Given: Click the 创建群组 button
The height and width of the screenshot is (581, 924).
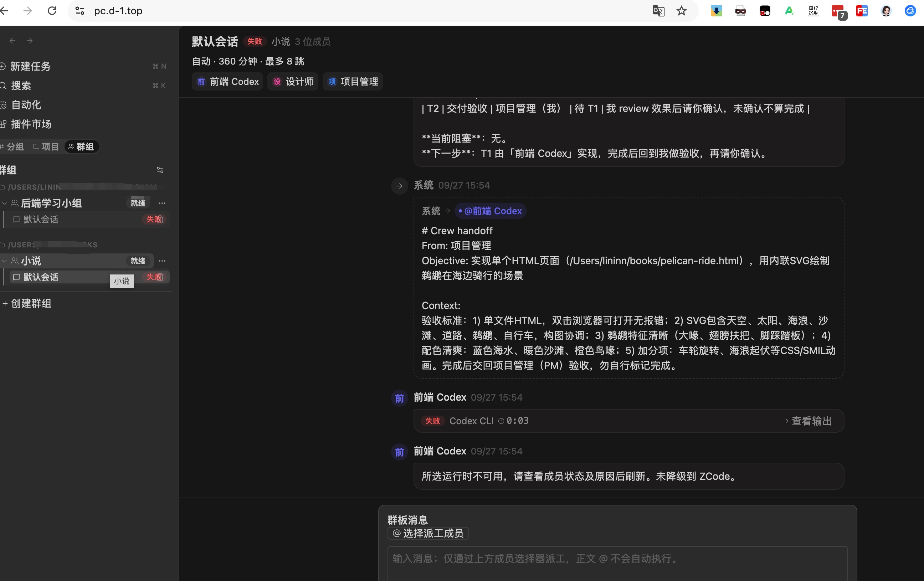Looking at the screenshot, I should (x=27, y=304).
